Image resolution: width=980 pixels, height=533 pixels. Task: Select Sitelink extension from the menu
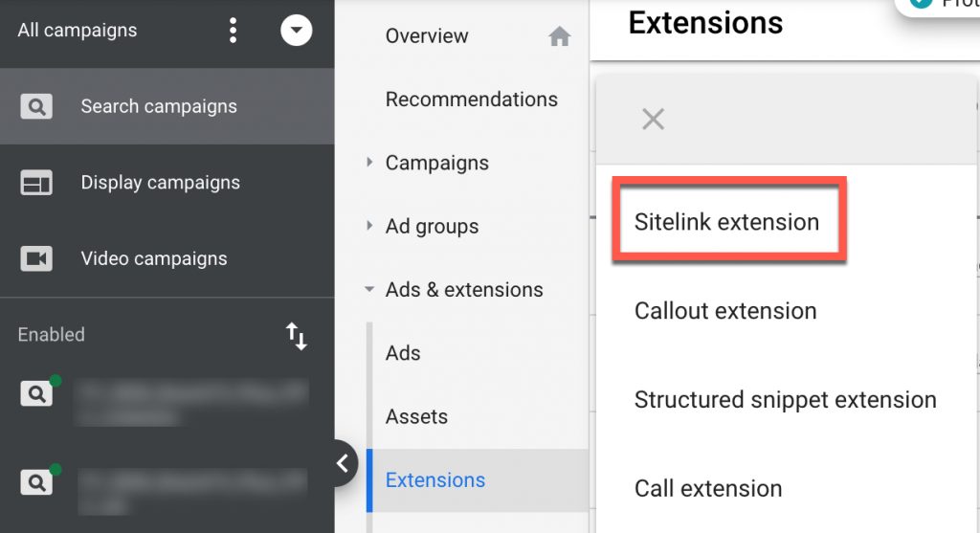[726, 222]
